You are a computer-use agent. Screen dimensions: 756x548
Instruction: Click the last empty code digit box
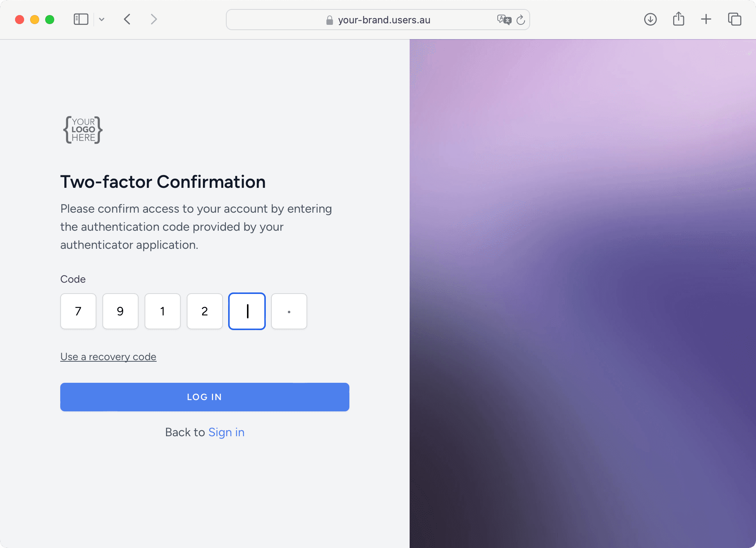coord(289,311)
